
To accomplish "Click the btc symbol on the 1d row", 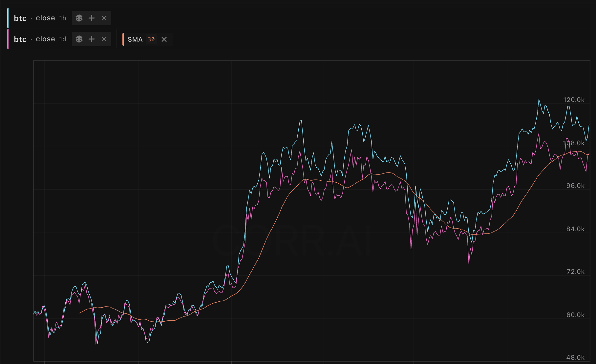I will click(20, 39).
